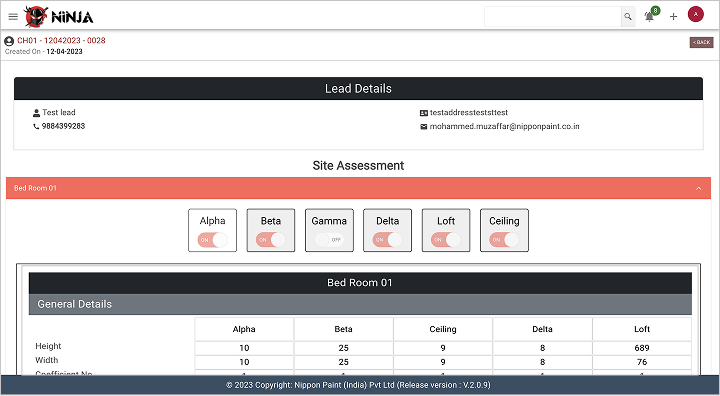Click the Test lead name
720x396 pixels.
coord(59,113)
